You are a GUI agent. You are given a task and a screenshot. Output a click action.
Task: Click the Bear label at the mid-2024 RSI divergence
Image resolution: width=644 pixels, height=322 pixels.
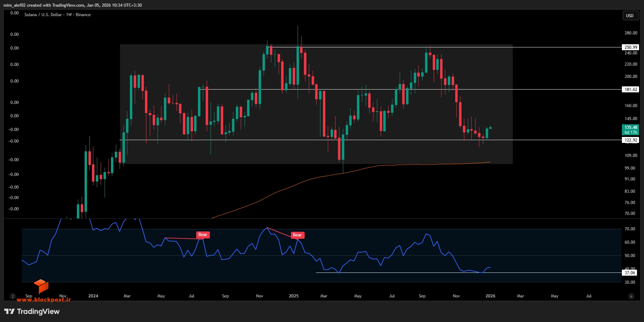coord(203,235)
